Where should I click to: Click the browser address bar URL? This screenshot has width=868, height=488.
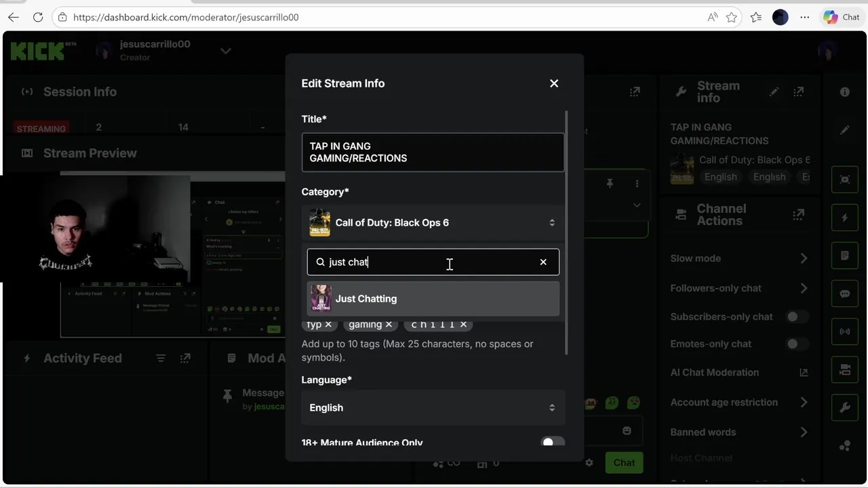click(186, 17)
